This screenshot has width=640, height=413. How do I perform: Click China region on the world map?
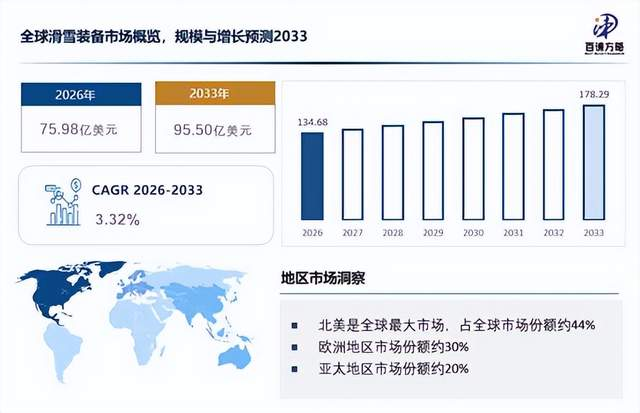(204, 300)
